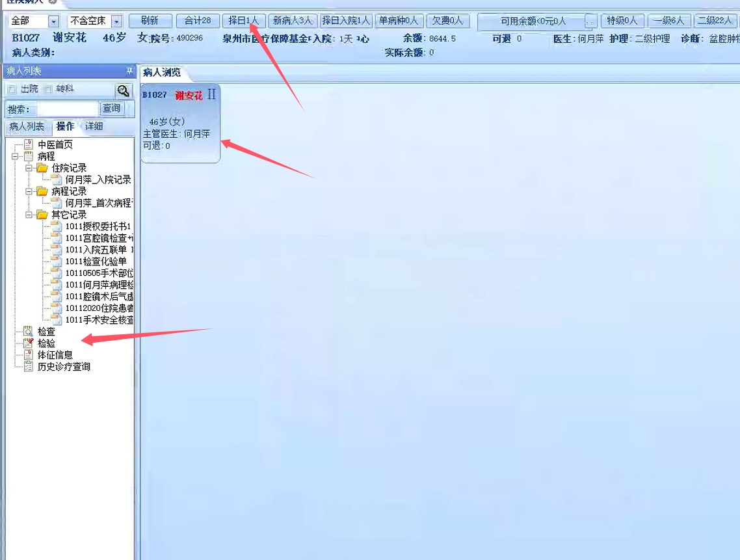This screenshot has height=560, width=740.
Task: Click the document icon beside 何月萍_首次病程
Action: (57, 202)
